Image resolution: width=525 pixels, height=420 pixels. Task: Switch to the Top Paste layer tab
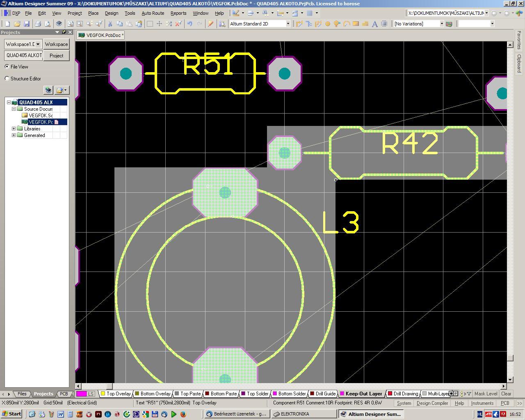(187, 394)
